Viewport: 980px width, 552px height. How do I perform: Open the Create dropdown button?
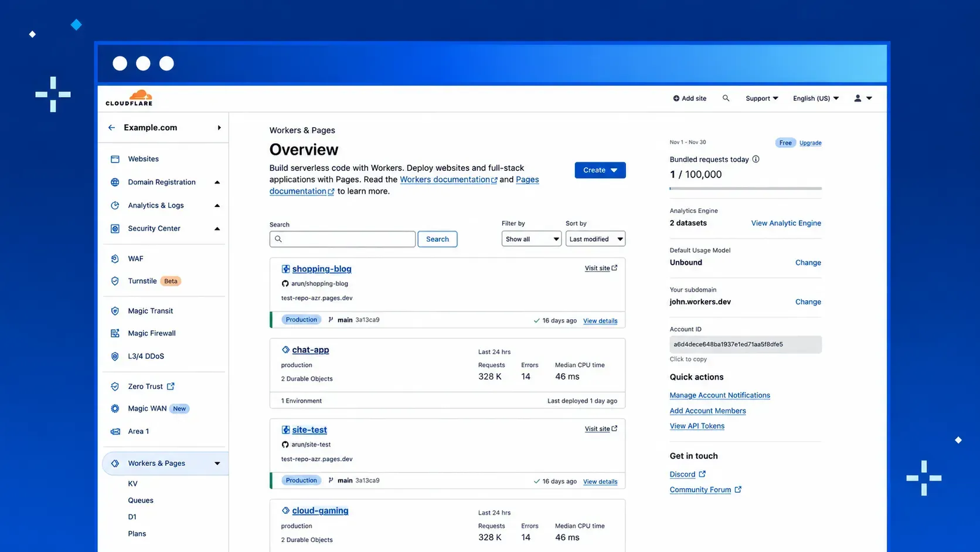[x=600, y=170]
